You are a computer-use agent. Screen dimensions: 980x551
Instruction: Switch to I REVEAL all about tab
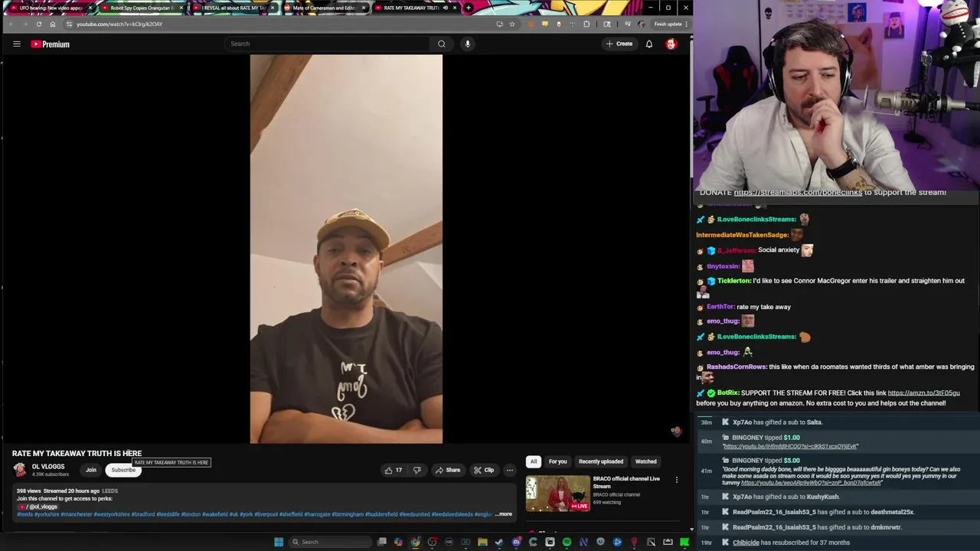pos(234,8)
